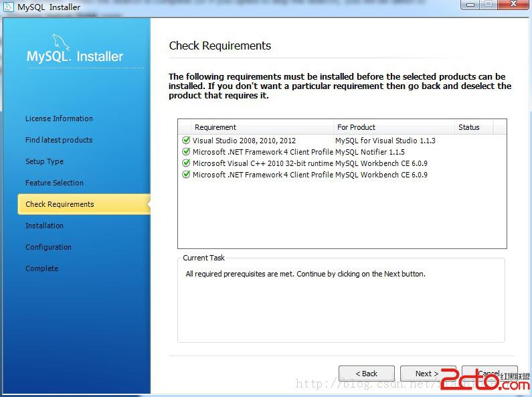Go to the Installation step
Viewport: 532px width, 397px height.
(44, 226)
